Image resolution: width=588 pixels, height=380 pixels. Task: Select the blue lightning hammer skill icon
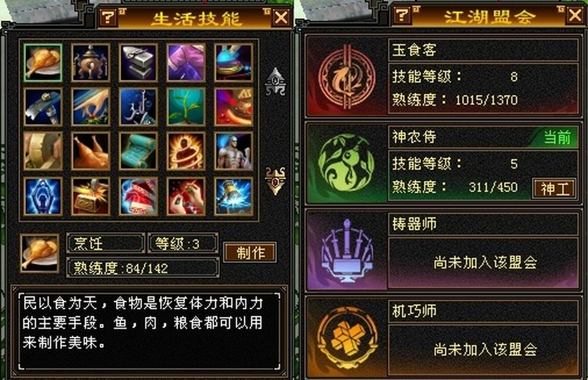point(234,196)
